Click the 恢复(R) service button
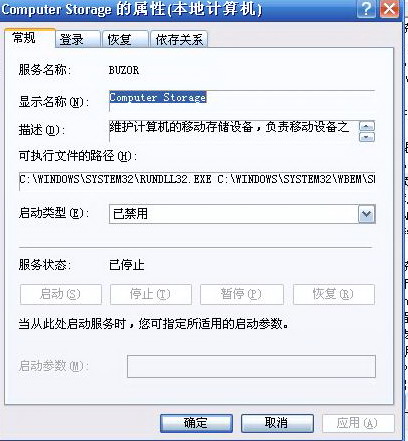This screenshot has width=408, height=441. (x=334, y=294)
